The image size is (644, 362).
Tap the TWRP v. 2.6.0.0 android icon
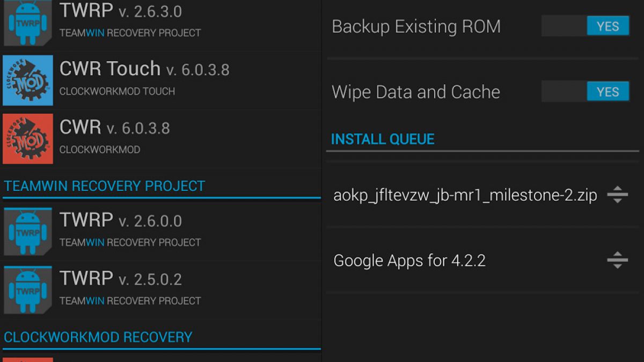[28, 232]
